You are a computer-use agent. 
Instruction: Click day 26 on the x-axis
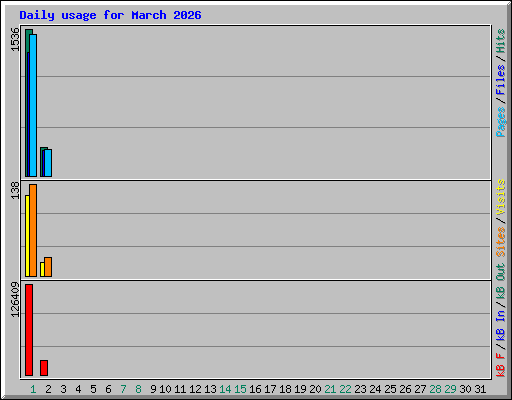[405, 389]
